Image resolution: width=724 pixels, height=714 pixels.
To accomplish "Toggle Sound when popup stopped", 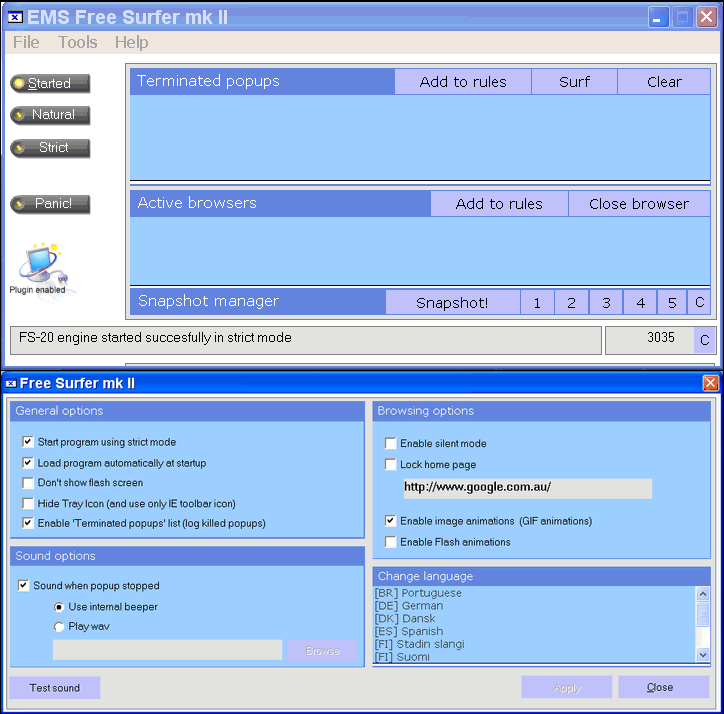I will click(24, 586).
